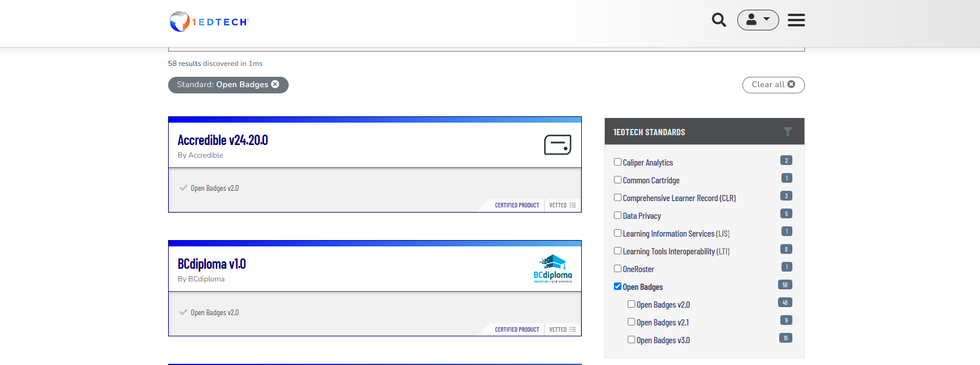Click the Accredible product logo icon
The image size is (980, 365).
point(557,145)
